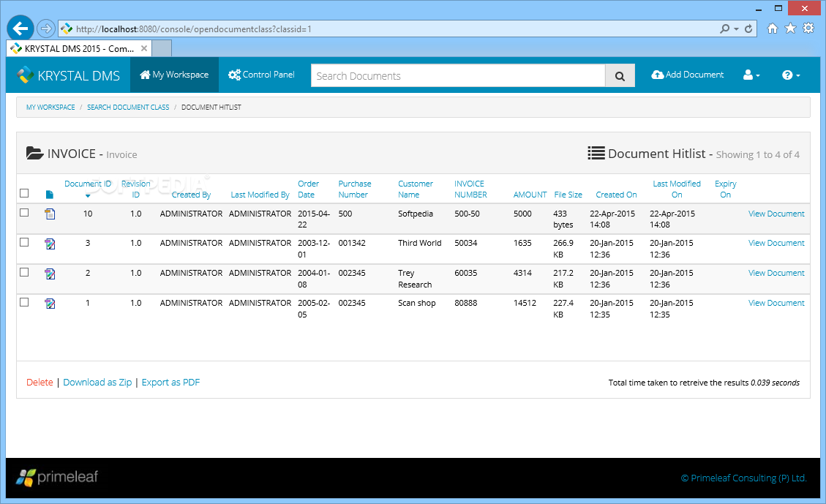Open the favorites star icon
This screenshot has width=826, height=504.
[x=790, y=29]
